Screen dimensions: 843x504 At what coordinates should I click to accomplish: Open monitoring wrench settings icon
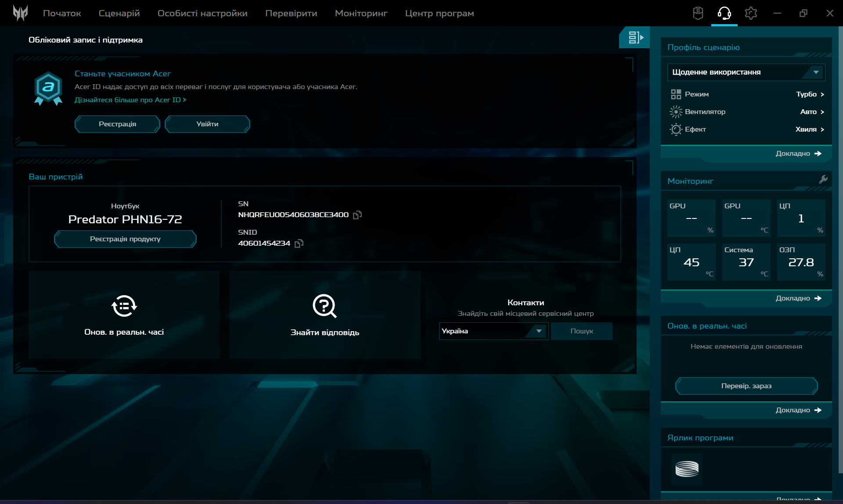click(x=823, y=179)
